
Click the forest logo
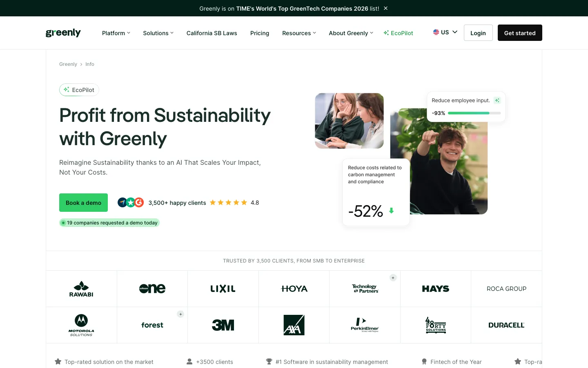152,325
